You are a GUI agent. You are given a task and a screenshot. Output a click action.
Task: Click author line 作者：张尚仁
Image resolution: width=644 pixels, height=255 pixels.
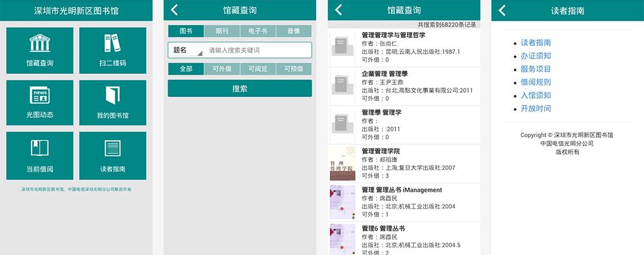(x=380, y=44)
